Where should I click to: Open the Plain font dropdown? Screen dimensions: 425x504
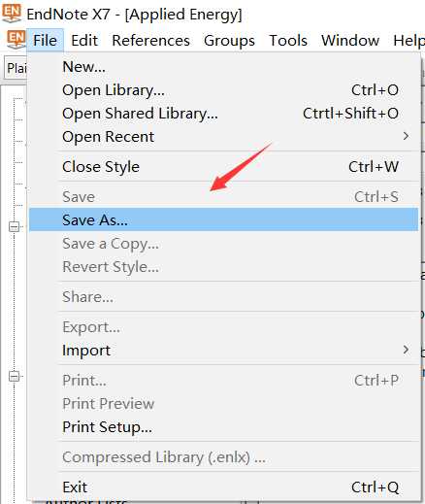16,68
